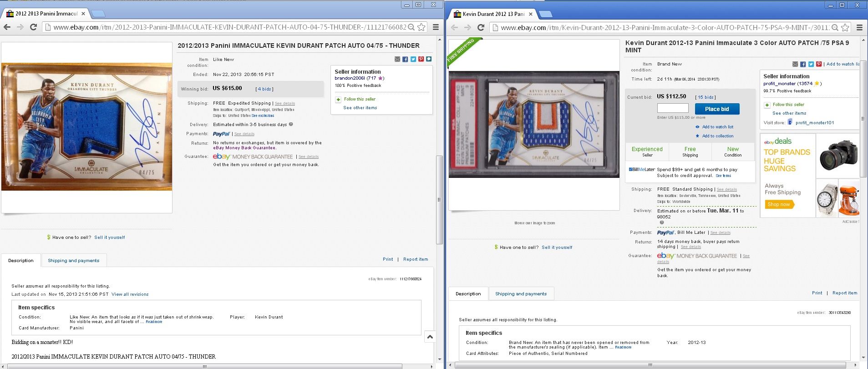Share THUNDER listing by email icon

pos(397,59)
